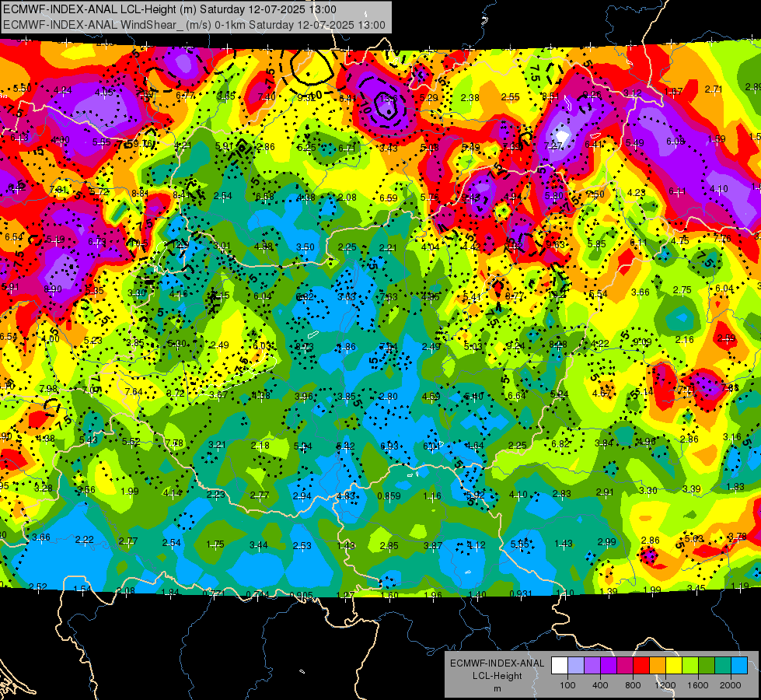The width and height of the screenshot is (761, 700).
Task: Click the 5.50 wind shear value
Action: tap(23, 89)
